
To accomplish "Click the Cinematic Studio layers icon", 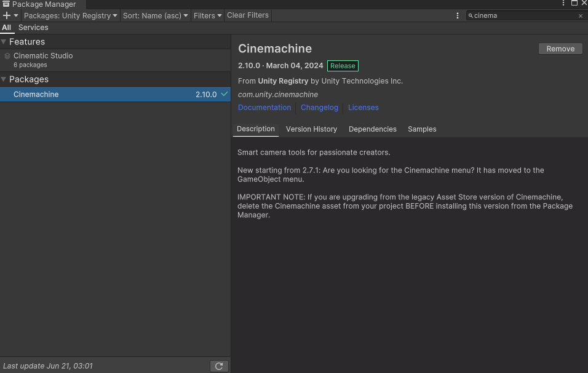I will pyautogui.click(x=7, y=56).
